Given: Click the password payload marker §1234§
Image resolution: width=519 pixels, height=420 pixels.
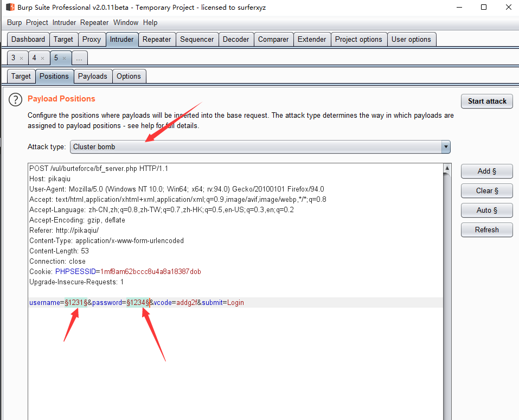Looking at the screenshot, I should pyautogui.click(x=138, y=302).
